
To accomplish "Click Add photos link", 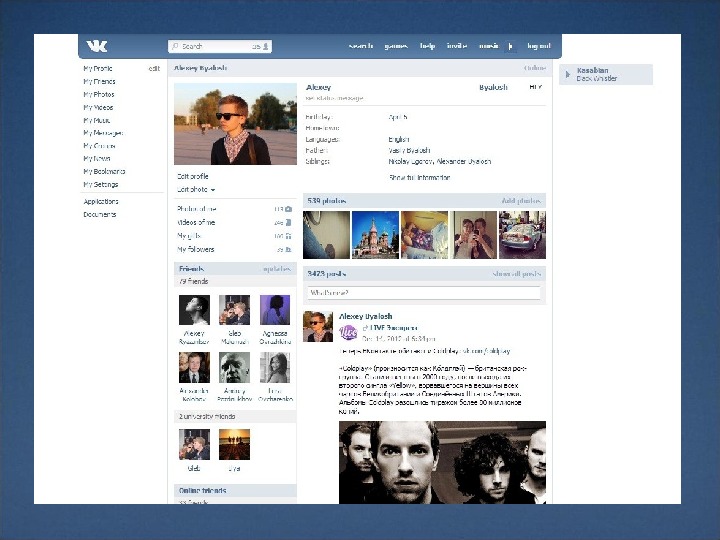I will [521, 201].
